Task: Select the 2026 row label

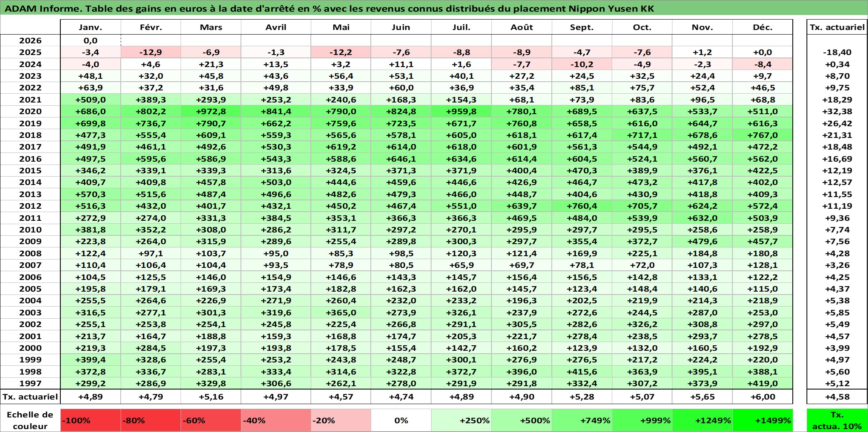Action: (x=30, y=40)
